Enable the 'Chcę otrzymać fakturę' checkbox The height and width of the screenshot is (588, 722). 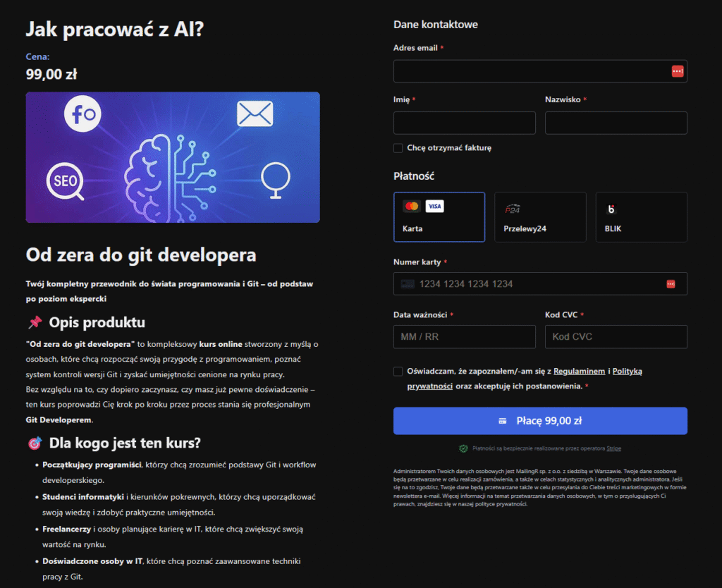[x=398, y=148]
